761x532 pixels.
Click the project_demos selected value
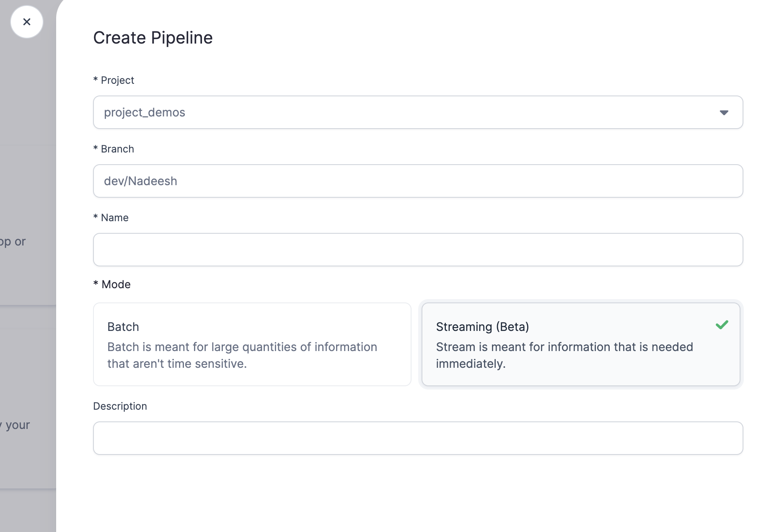[x=145, y=112]
